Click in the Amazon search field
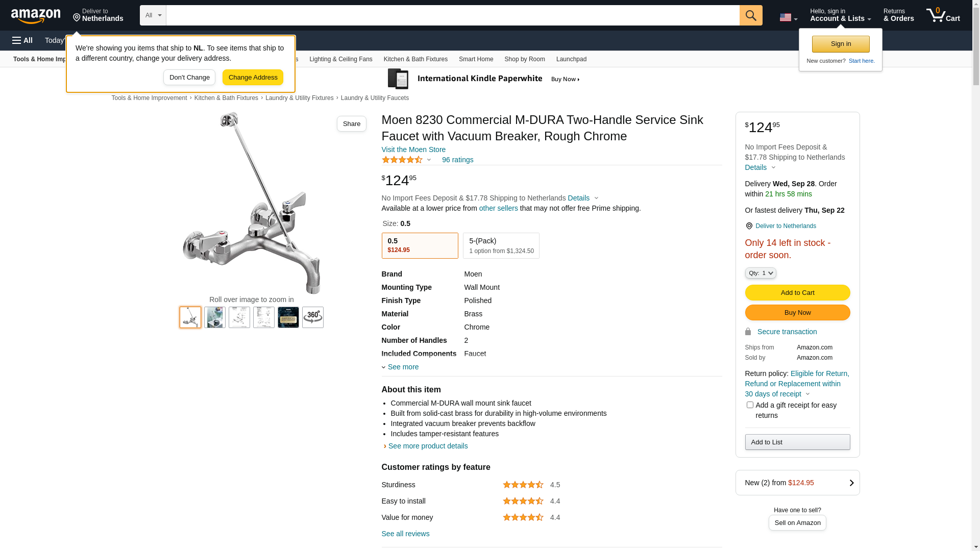The width and height of the screenshot is (980, 551). coord(452,15)
